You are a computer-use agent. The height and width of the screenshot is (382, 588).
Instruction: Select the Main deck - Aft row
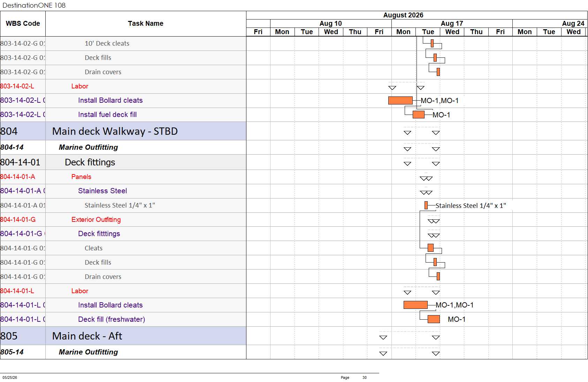pyautogui.click(x=123, y=336)
